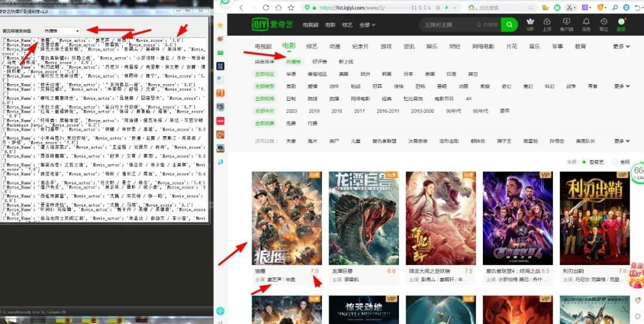This screenshot has width=644, height=324.
Task: Open the watch history clock icon
Action: (603, 24)
